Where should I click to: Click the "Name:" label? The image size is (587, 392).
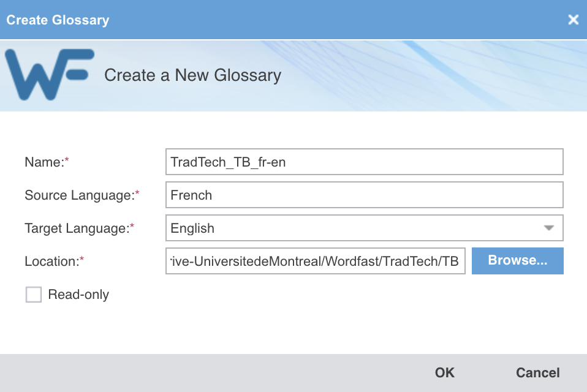pos(47,162)
